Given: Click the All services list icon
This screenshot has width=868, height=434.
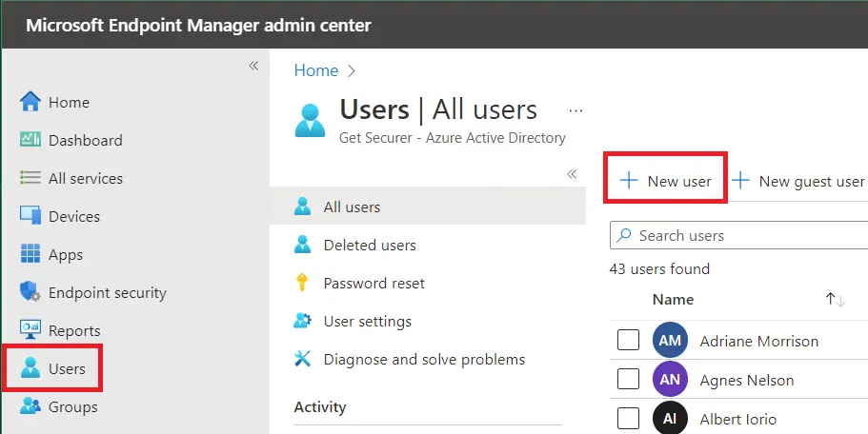Looking at the screenshot, I should [30, 178].
